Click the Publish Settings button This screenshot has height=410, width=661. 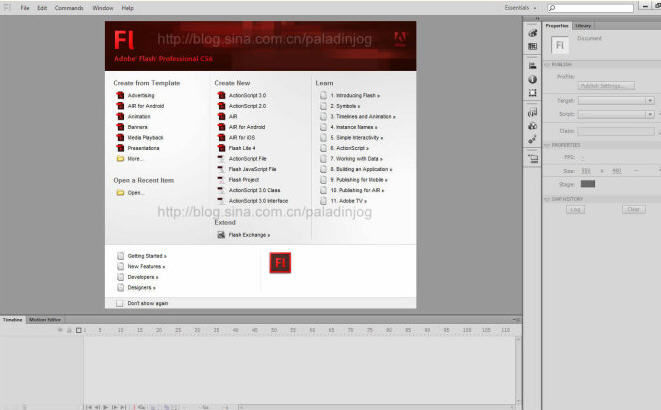click(x=606, y=86)
